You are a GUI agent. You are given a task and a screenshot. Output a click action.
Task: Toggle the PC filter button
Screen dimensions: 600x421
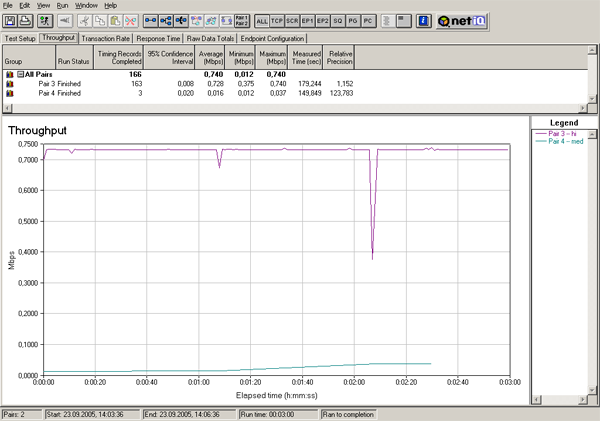[368, 21]
